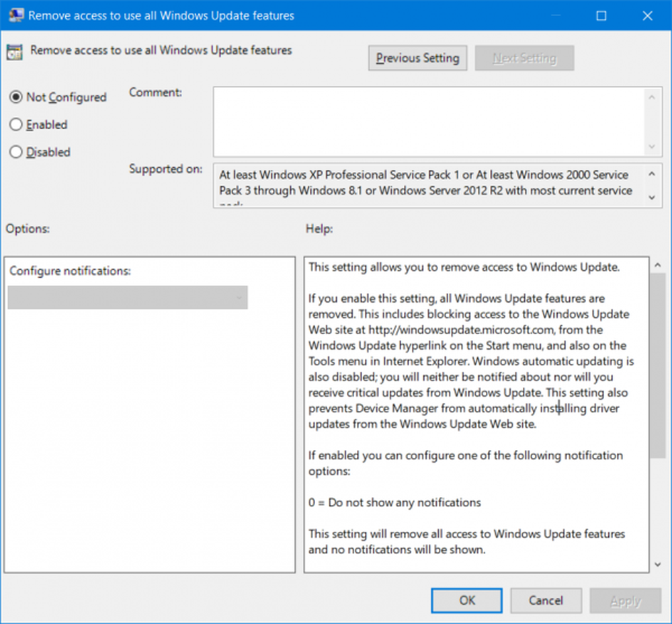Screen dimensions: 672x624
Task: Click the Help panel scrollbar thumb
Action: coord(658,363)
